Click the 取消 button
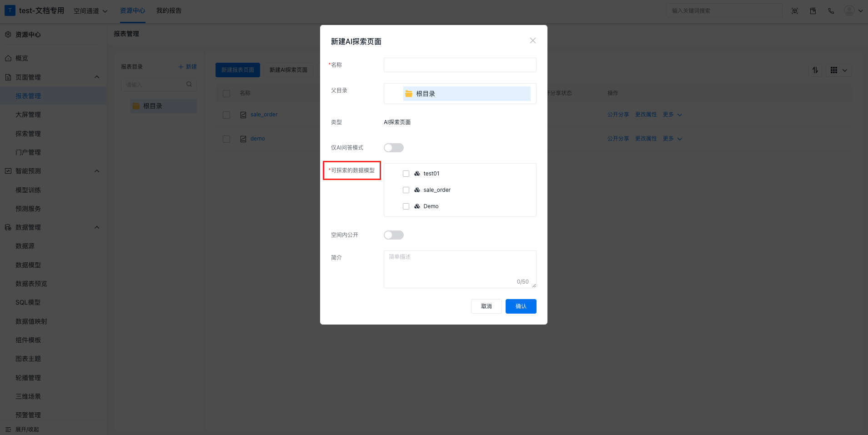Image resolution: width=868 pixels, height=435 pixels. pos(486,306)
